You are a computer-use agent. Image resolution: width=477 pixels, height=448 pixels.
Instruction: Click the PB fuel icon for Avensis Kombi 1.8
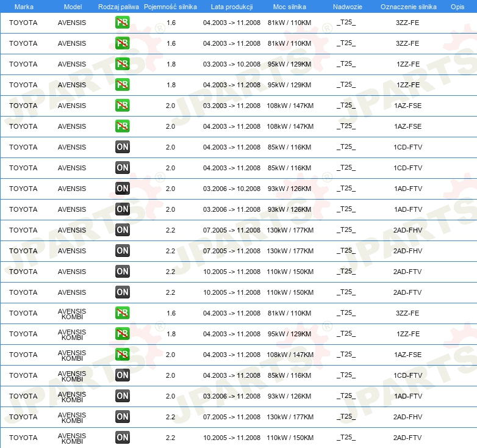[x=123, y=334]
